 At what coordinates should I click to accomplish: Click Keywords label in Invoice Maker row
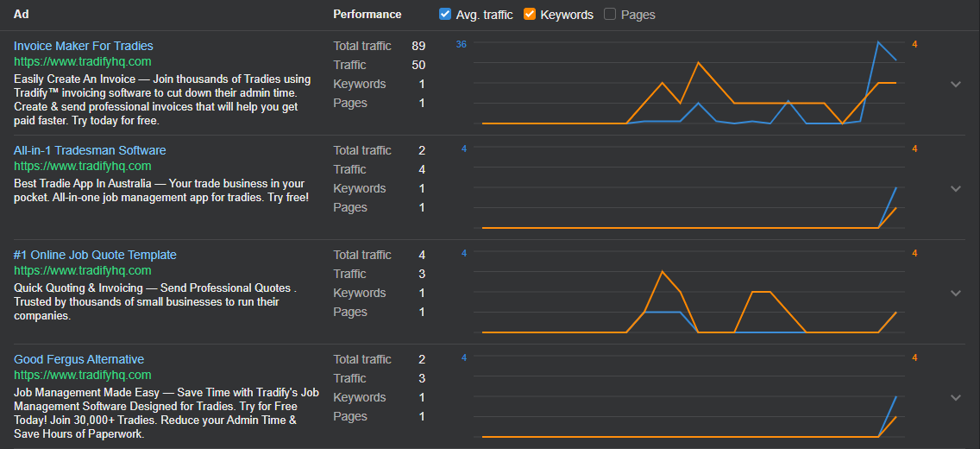[360, 84]
